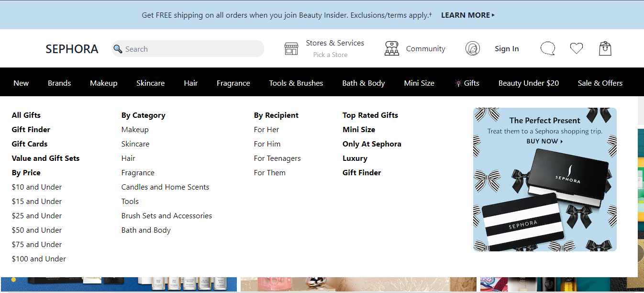Choose the $25 and Under price link
The height and width of the screenshot is (293, 644).
coord(37,215)
